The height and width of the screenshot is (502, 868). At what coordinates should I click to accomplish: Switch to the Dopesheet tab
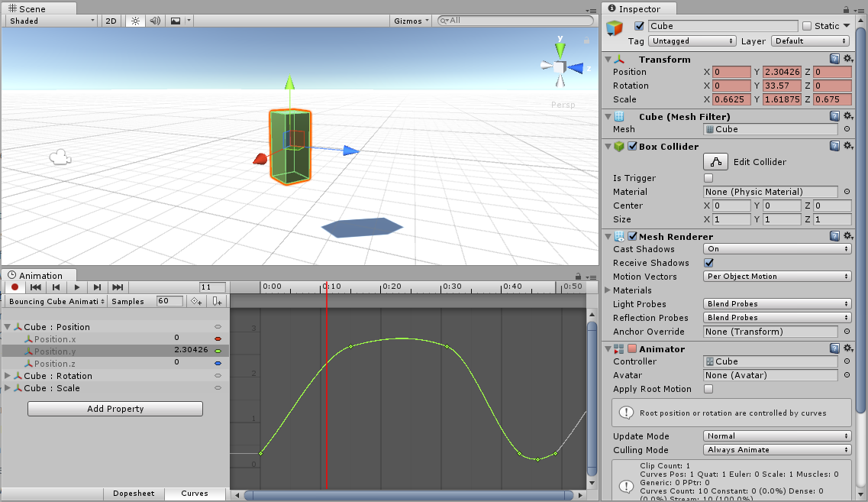[133, 494]
